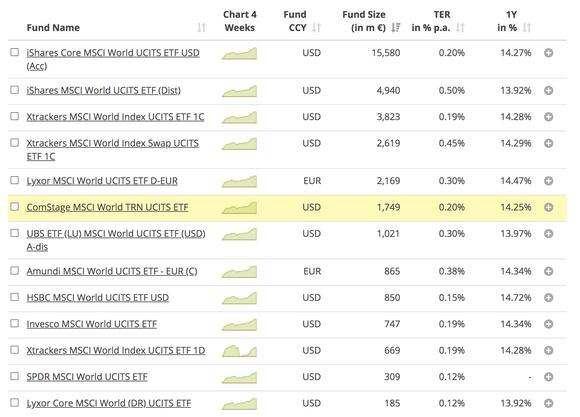Click TER value 0.50%
Viewport: 580px width, 417px height.
click(452, 90)
